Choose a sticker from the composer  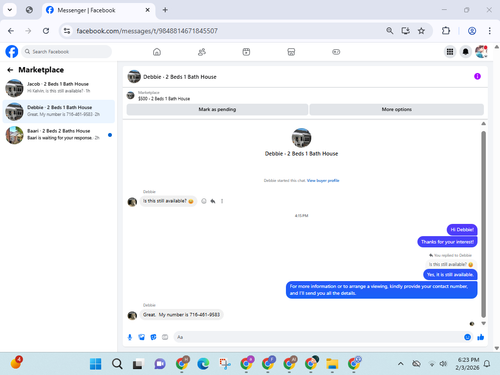153,337
